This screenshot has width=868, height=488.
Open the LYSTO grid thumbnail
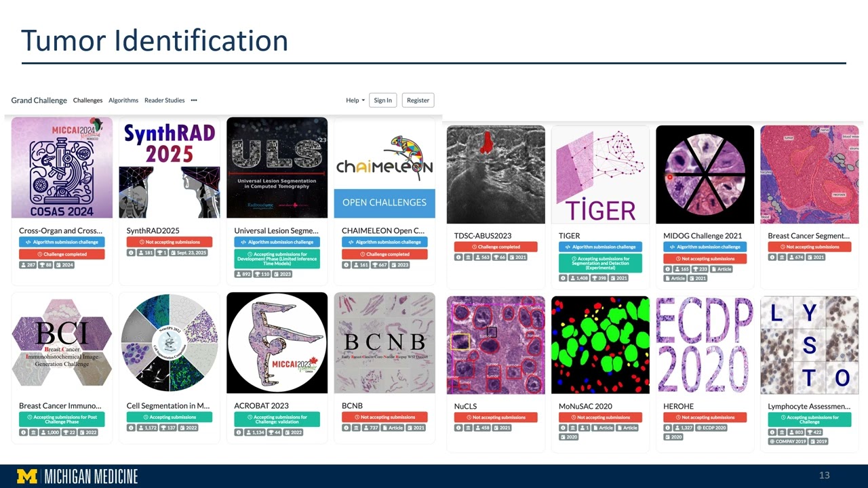click(x=809, y=345)
